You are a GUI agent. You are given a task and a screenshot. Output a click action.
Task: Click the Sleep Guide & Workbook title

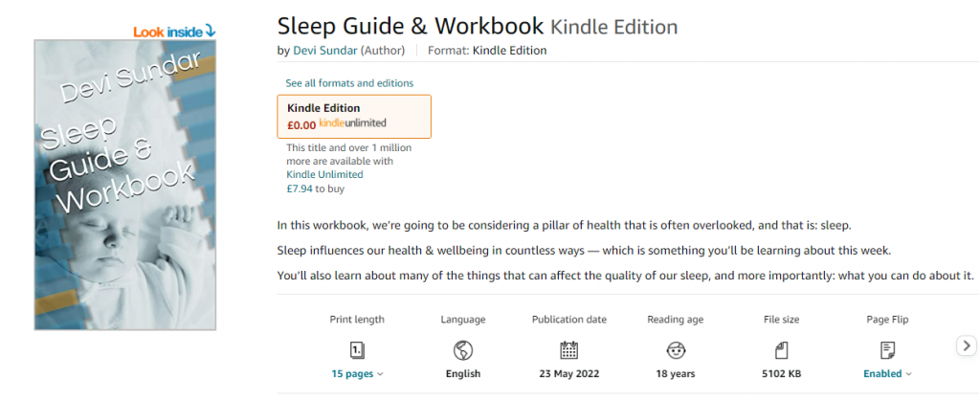[411, 26]
